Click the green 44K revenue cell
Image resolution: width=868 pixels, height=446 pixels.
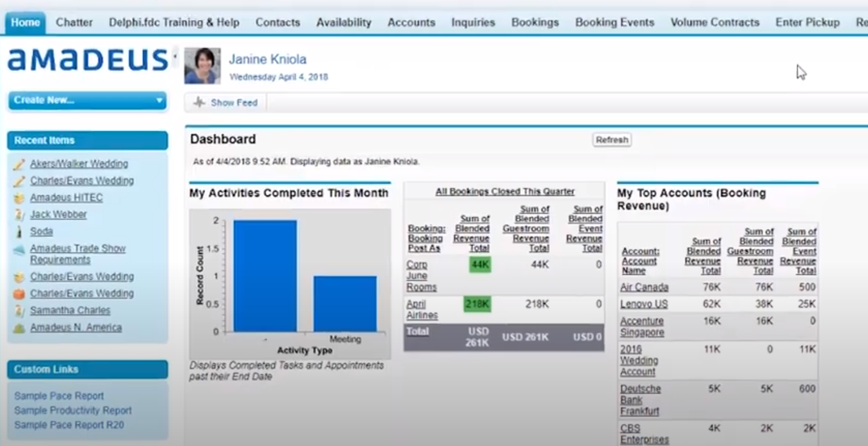480,264
